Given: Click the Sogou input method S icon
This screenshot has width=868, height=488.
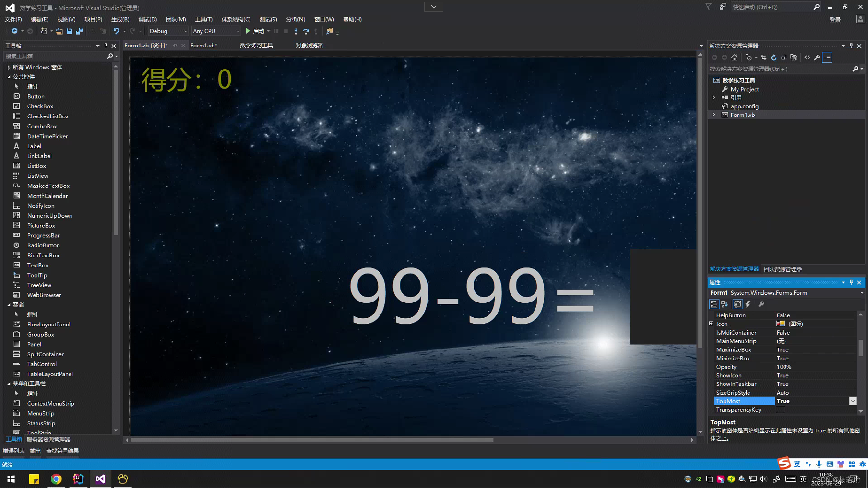Looking at the screenshot, I should (x=784, y=463).
